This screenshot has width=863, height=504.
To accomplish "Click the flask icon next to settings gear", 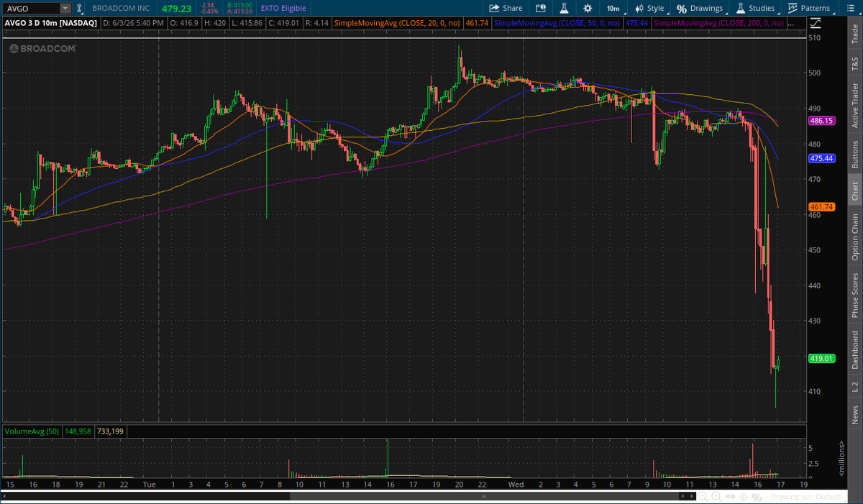I will point(565,9).
